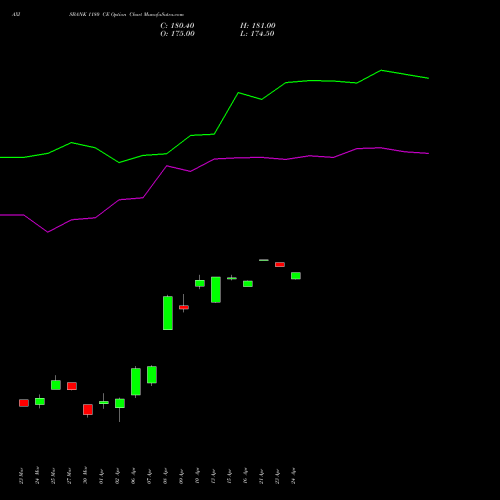Select the red candle above 30 Mar
The width and height of the screenshot is (500, 500).
[88, 410]
